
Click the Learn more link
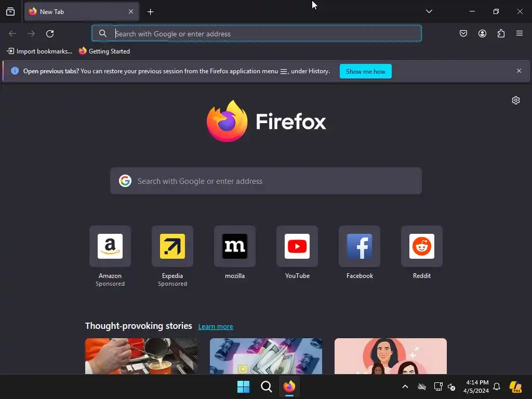[x=216, y=326]
